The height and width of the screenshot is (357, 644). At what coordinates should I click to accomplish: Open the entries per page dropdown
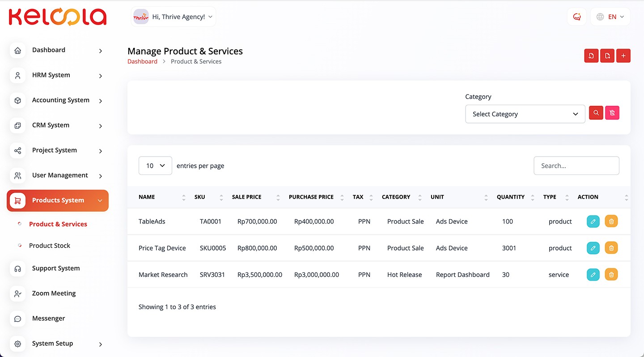click(x=155, y=166)
